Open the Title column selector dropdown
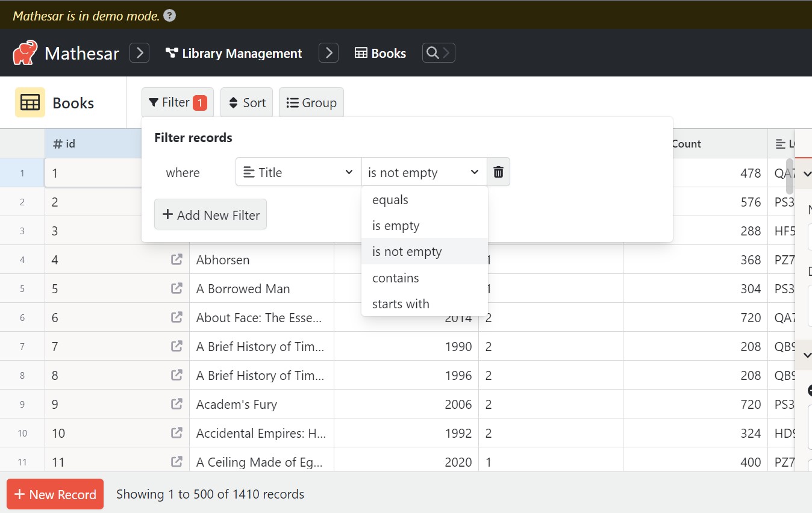The image size is (812, 513). click(x=298, y=172)
